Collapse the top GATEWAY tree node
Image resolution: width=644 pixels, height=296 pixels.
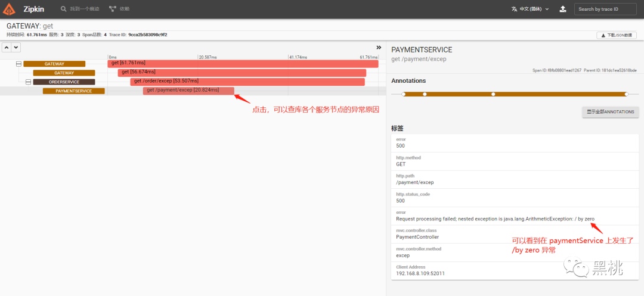tap(18, 64)
